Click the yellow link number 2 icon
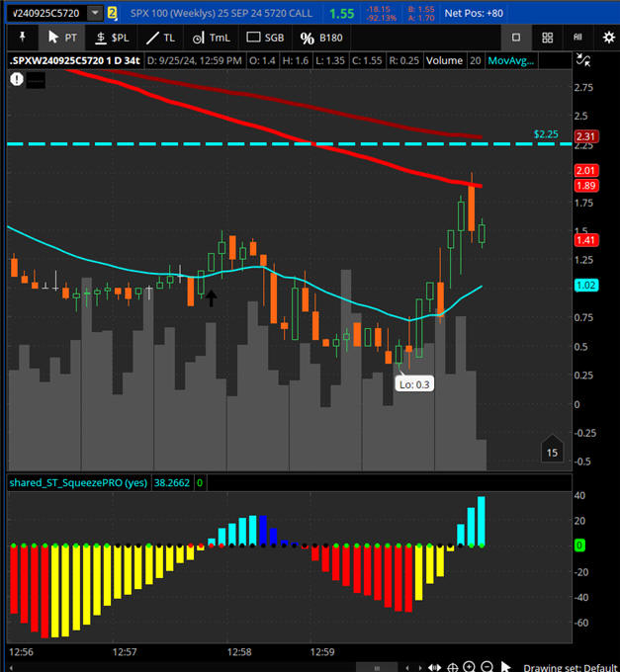The width and height of the screenshot is (620, 672). [112, 13]
